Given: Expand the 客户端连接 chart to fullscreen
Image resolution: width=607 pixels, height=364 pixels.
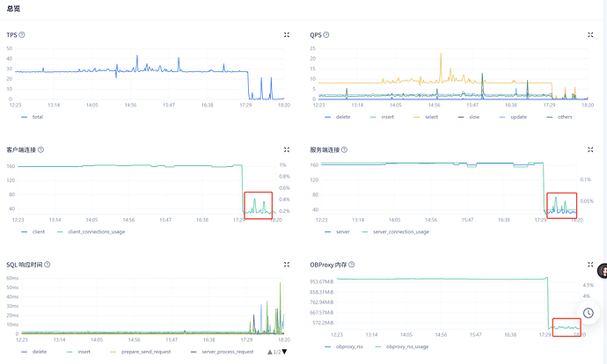Looking at the screenshot, I should [287, 149].
